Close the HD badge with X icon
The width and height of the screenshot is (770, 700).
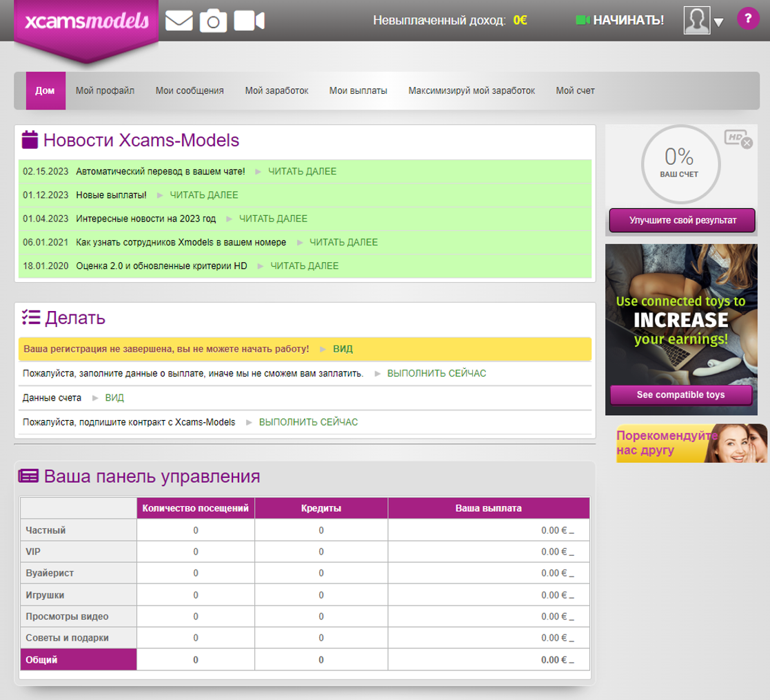coord(747,143)
